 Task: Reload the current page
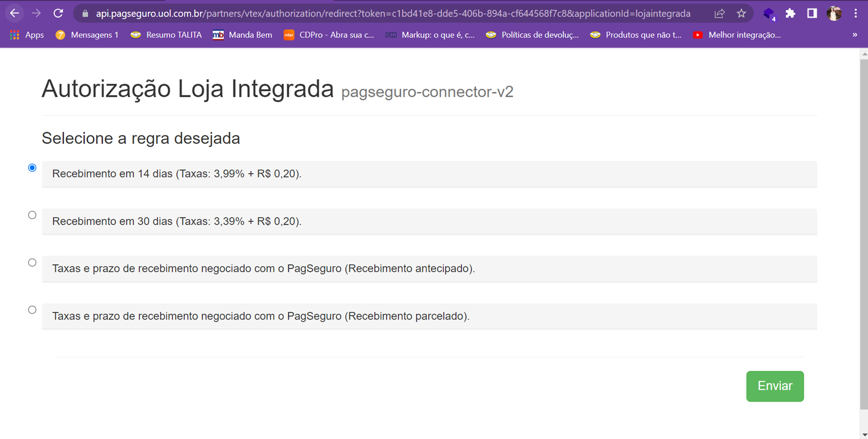[x=58, y=13]
